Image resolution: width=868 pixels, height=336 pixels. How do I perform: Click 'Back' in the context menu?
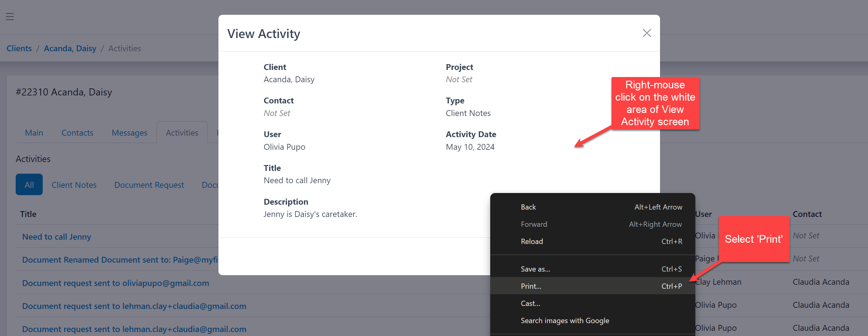tap(528, 207)
